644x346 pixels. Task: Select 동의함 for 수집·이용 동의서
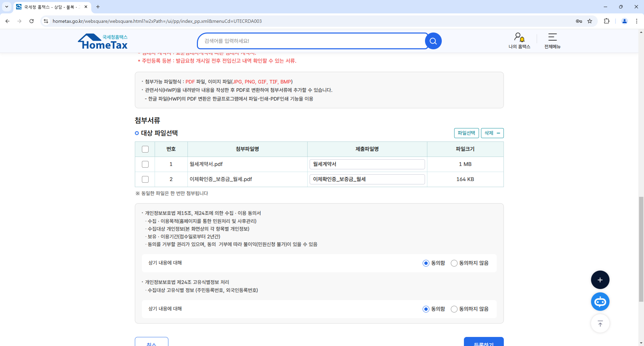point(426,263)
